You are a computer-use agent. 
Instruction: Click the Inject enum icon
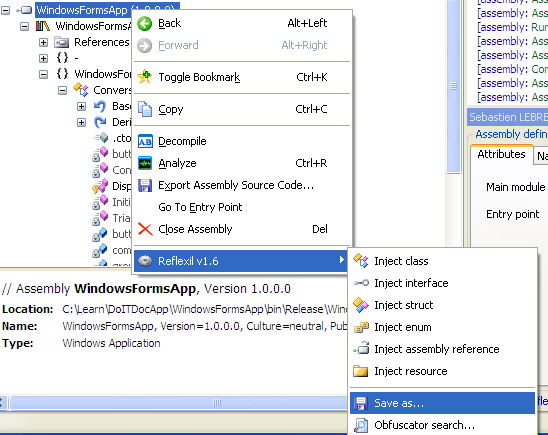[x=361, y=327]
